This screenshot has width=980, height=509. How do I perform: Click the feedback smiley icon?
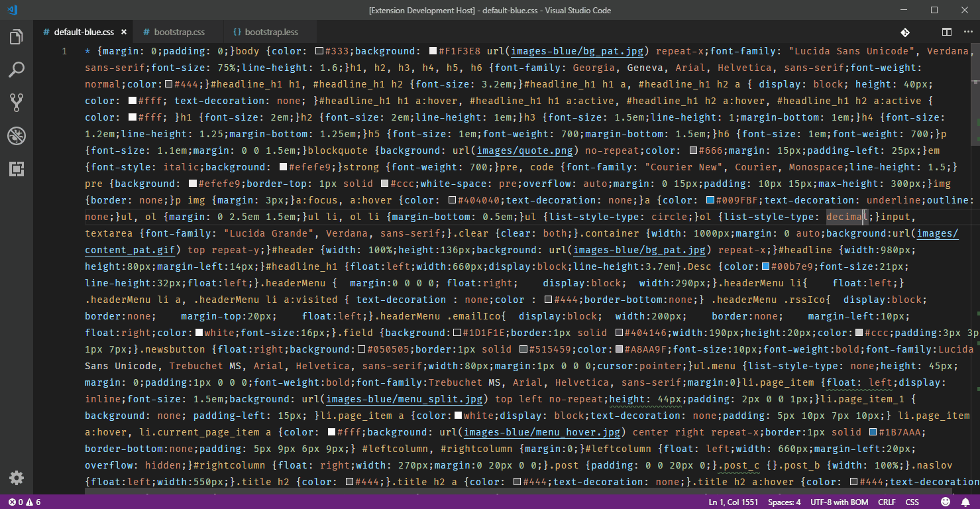945,502
